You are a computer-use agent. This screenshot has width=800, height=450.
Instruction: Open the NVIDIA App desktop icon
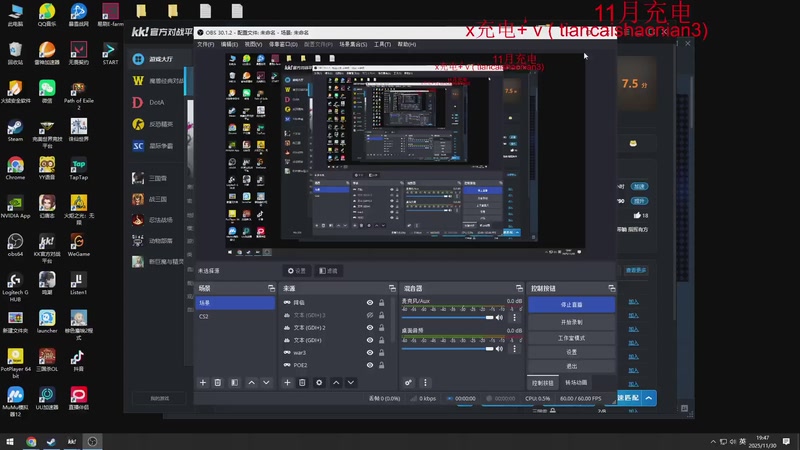click(15, 207)
